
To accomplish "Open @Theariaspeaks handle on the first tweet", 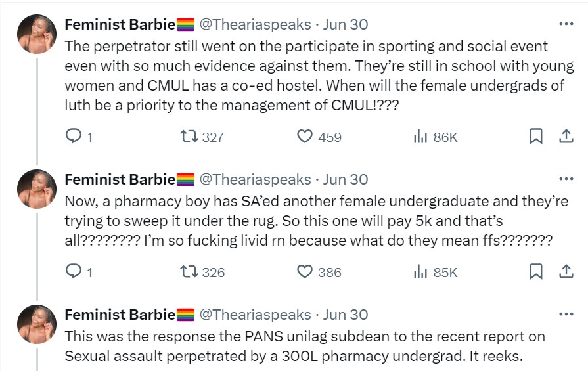I will click(x=255, y=25).
